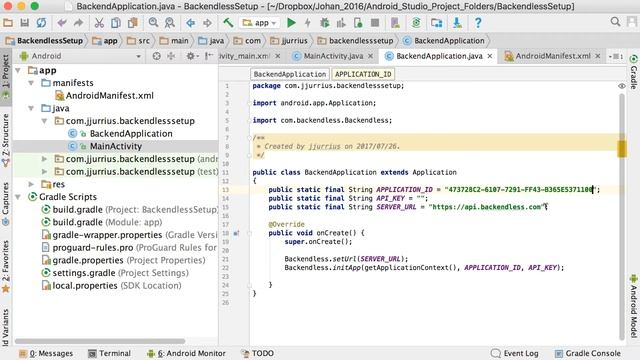Screen dimensions: 640x360
Task: Open Replace with the toolbar icon
Action: tap(170, 23)
